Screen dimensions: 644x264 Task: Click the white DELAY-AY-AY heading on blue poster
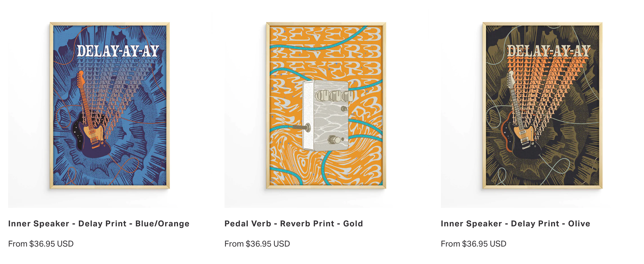pos(118,51)
